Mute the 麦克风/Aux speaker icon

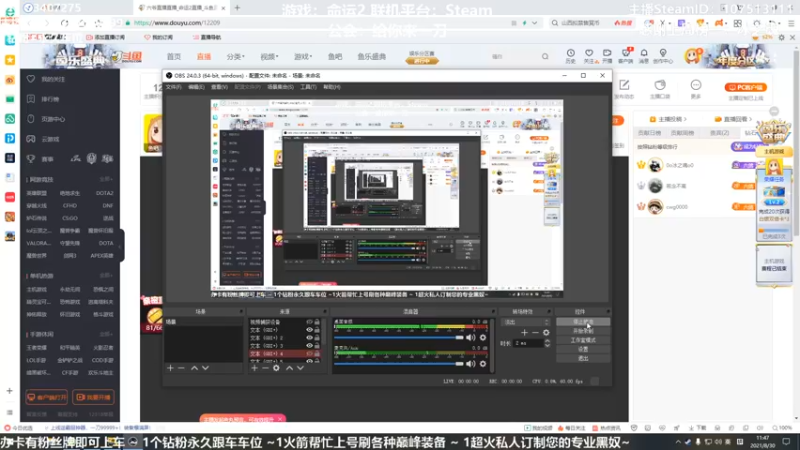click(x=470, y=364)
